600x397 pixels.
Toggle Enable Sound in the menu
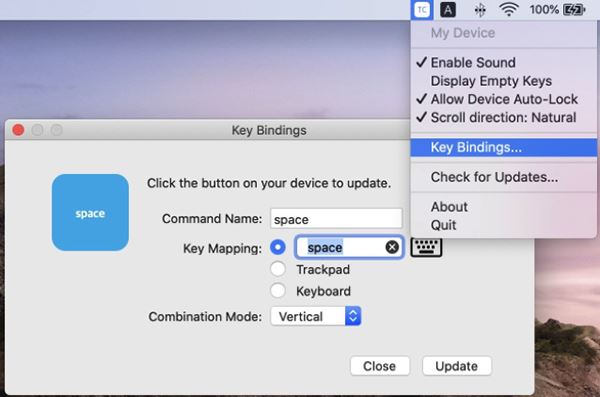coord(504,62)
